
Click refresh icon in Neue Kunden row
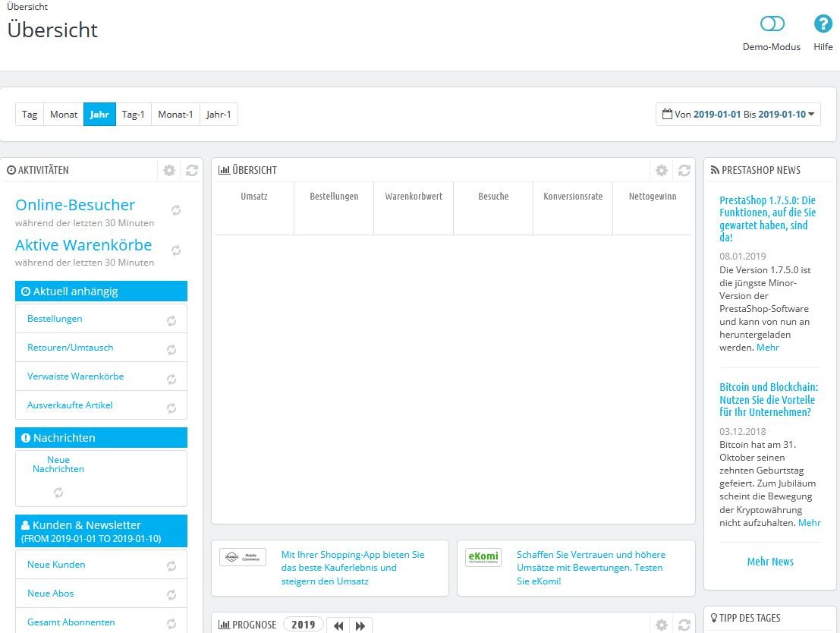tap(171, 566)
